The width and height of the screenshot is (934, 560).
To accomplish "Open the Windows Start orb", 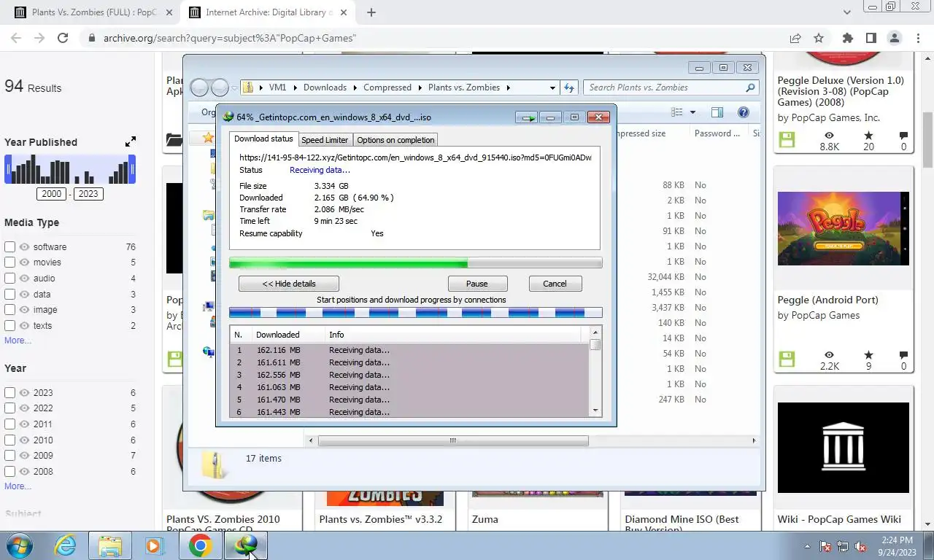I will pyautogui.click(x=18, y=545).
